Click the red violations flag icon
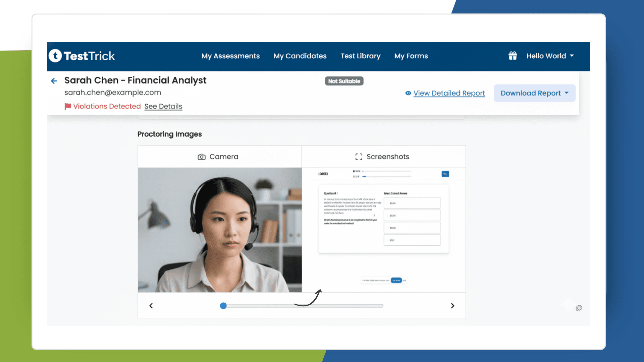This screenshot has width=644, height=362. click(x=68, y=106)
